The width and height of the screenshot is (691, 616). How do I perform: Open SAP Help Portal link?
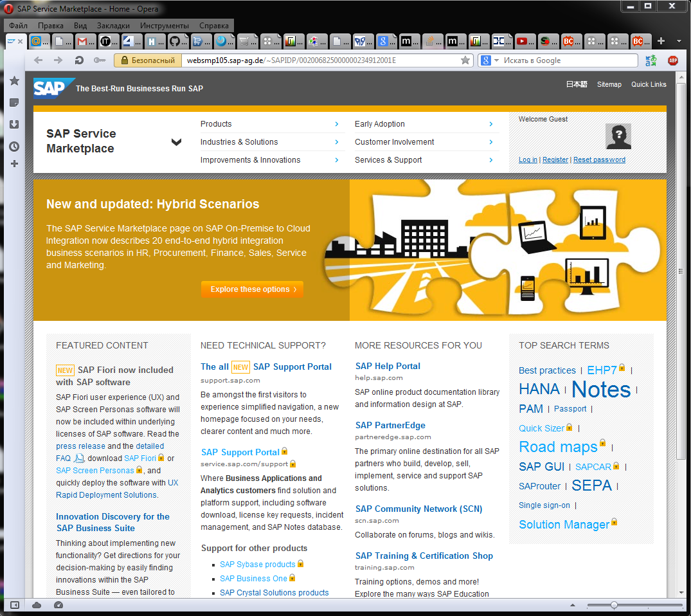point(388,366)
